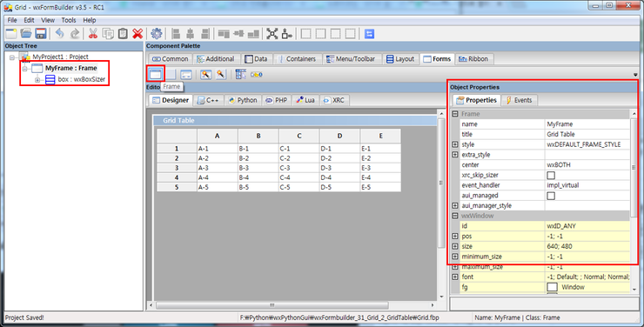
Task: Click the Open Project folder icon
Action: pos(26,34)
